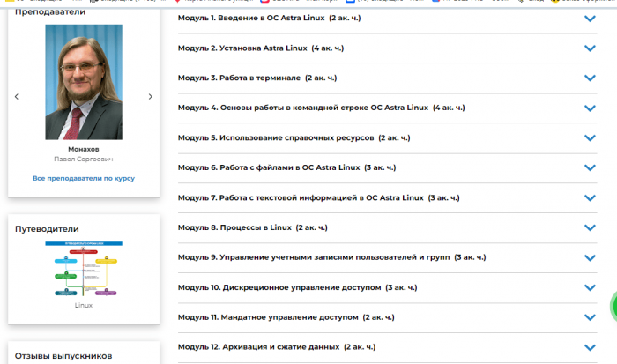Show previous teacher with left arrow

[x=17, y=96]
